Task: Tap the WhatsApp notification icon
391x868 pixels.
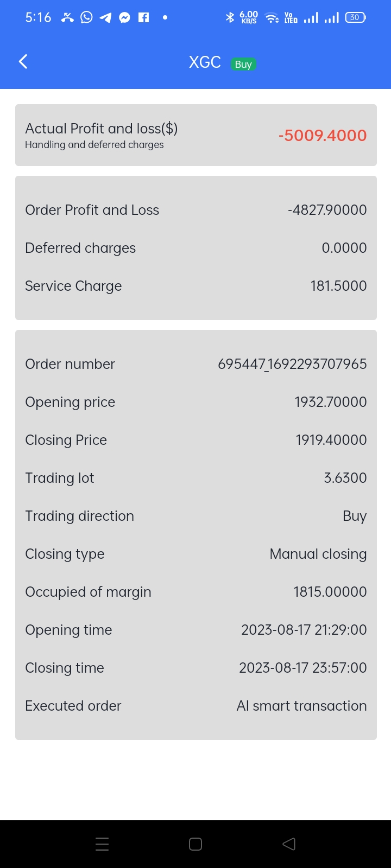Action: [86, 17]
